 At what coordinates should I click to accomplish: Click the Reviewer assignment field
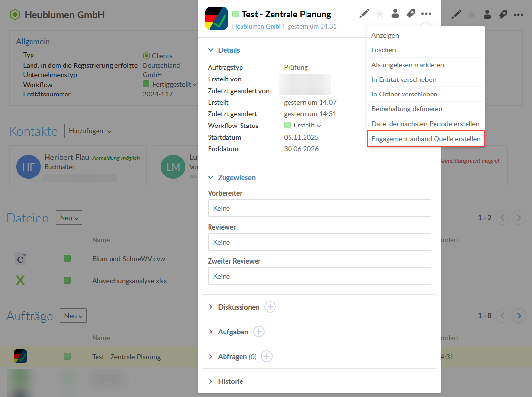319,242
